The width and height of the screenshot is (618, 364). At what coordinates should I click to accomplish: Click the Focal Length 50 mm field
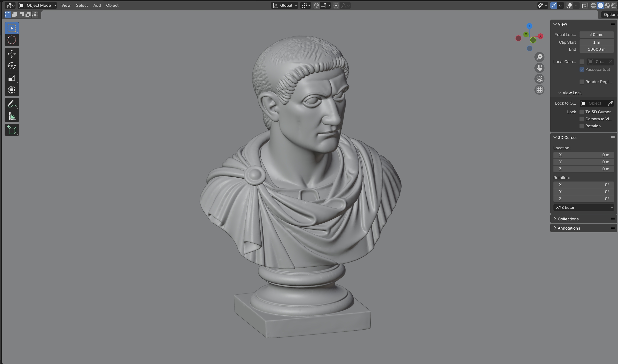pos(596,35)
